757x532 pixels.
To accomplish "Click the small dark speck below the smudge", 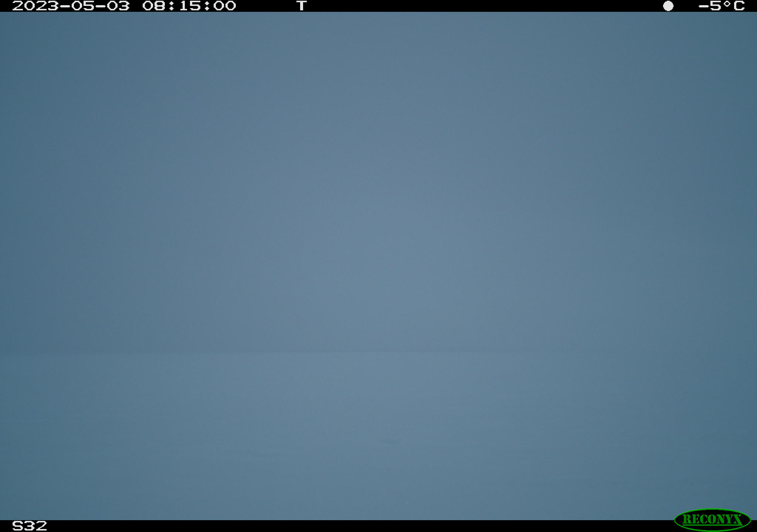I will pyautogui.click(x=389, y=469).
